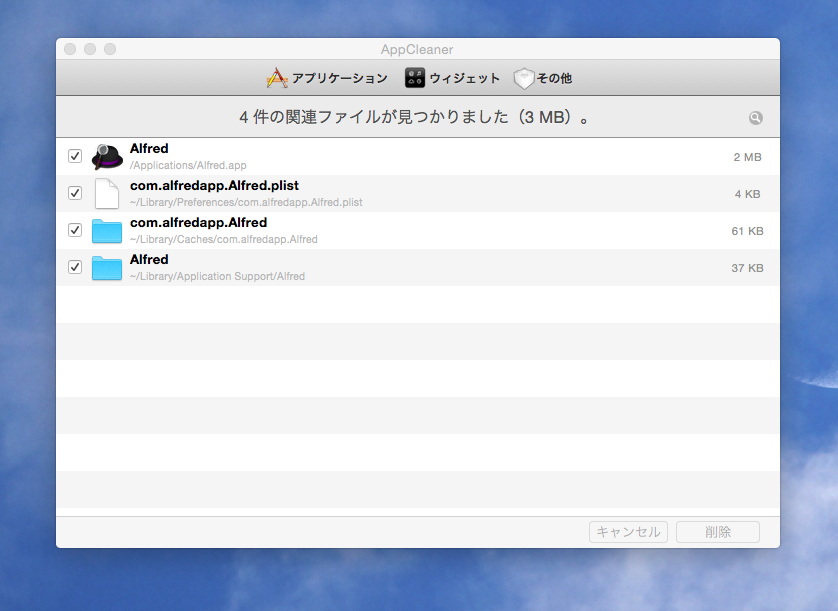Screen dimensions: 838x611
Task: Click the window minimize button
Action: click(90, 49)
